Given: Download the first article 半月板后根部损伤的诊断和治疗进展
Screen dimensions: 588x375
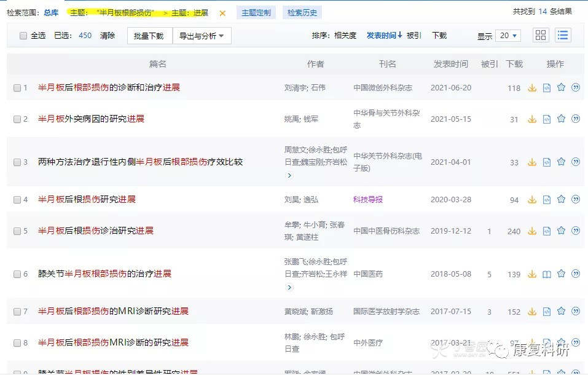Looking at the screenshot, I should pos(532,88).
